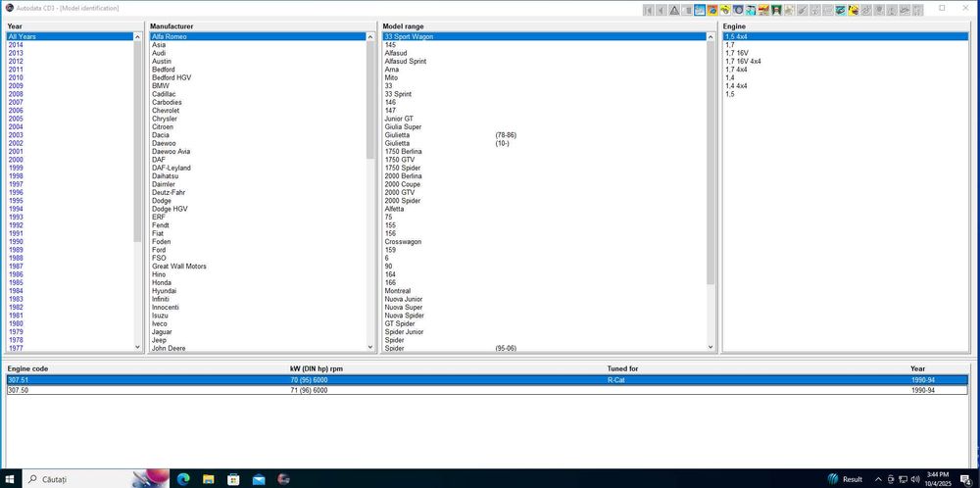Open the warning triangle toolbar icon
Viewport: 980px width, 488px height.
[x=674, y=10]
